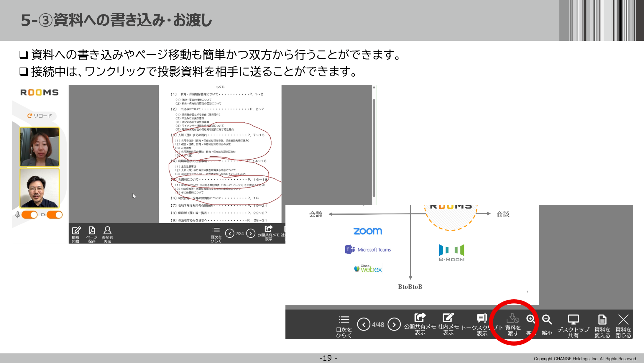Viewport: 644px width, 363px height.
Task: Click the document viewer vertical scrollbar
Action: click(x=374, y=147)
